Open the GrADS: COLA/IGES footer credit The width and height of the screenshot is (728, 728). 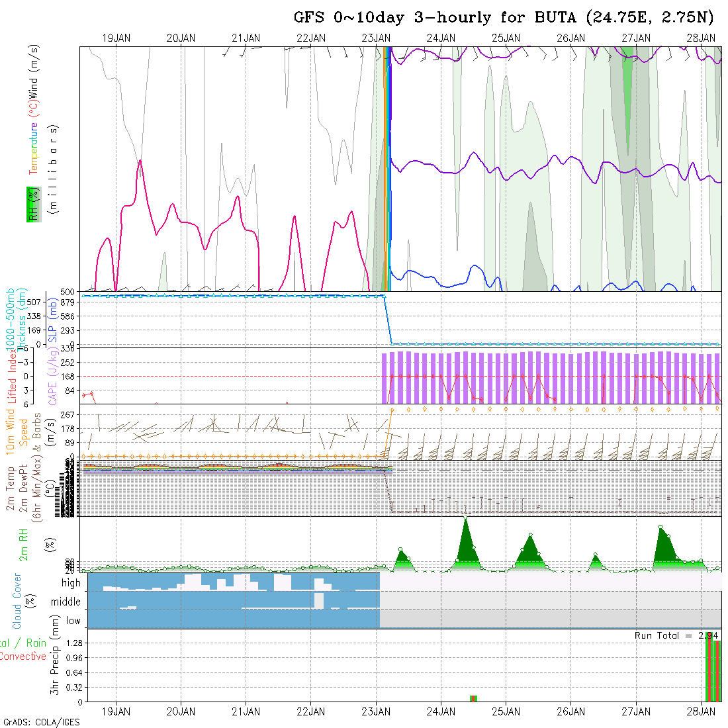tap(41, 722)
